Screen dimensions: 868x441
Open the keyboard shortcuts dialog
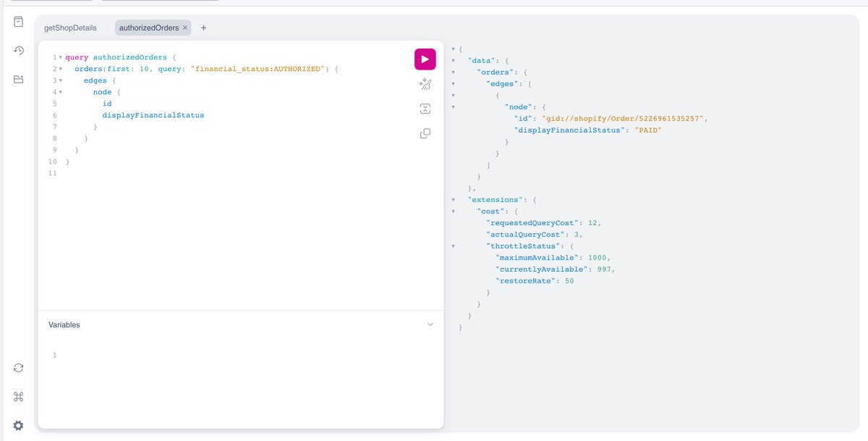pyautogui.click(x=19, y=397)
